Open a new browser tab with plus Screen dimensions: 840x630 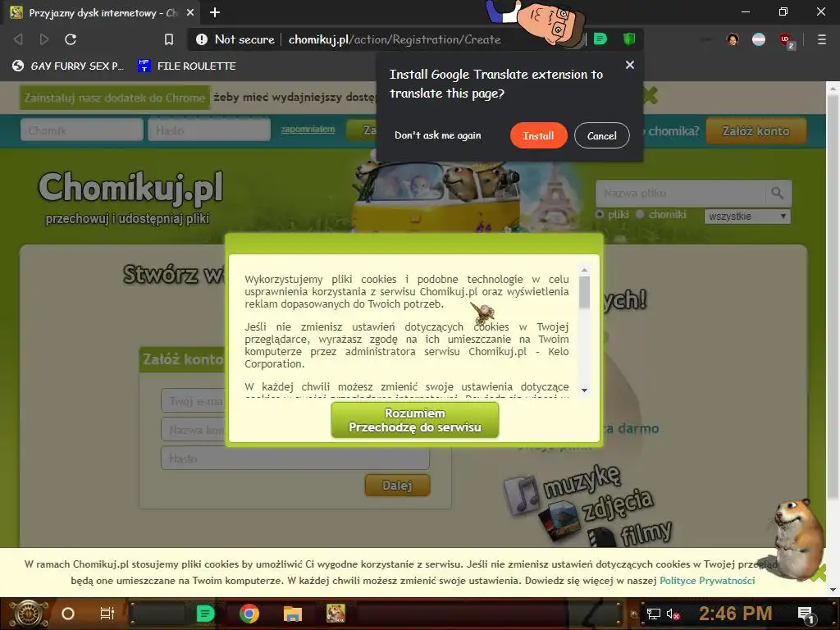[x=215, y=12]
